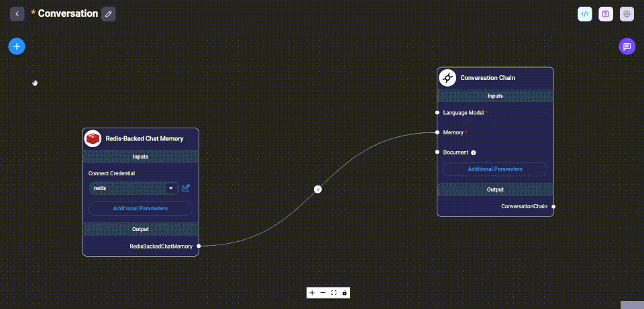Zoom out on the canvas
The image size is (644, 309).
point(323,293)
